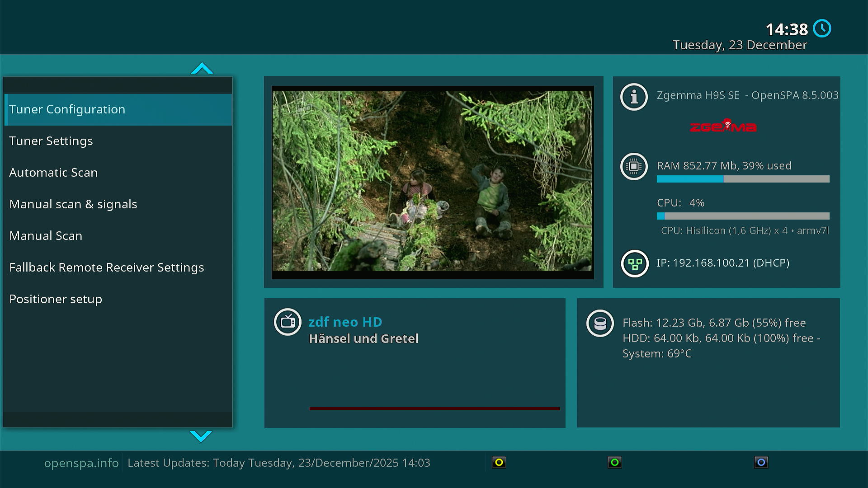Click the RAM chip icon
The height and width of the screenshot is (488, 868).
[x=634, y=166]
